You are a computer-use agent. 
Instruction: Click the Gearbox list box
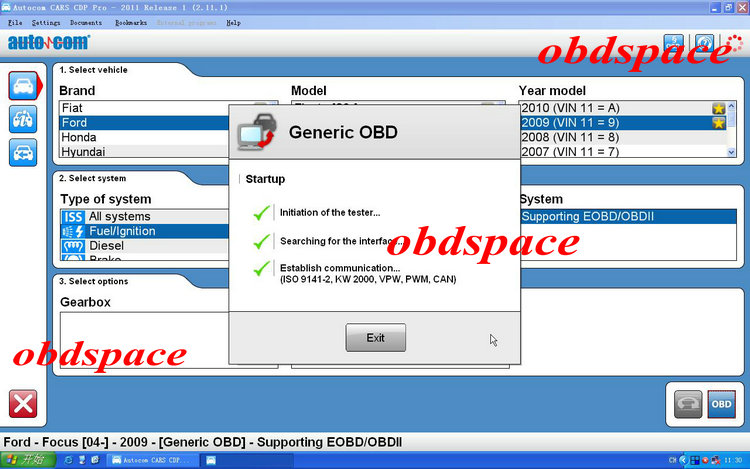pyautogui.click(x=144, y=339)
